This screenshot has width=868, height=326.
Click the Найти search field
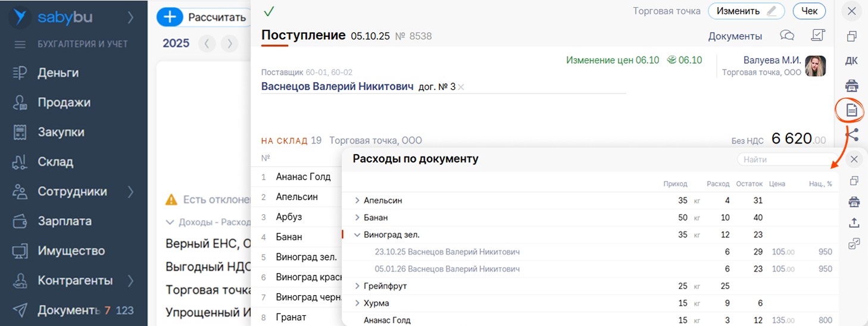(786, 159)
